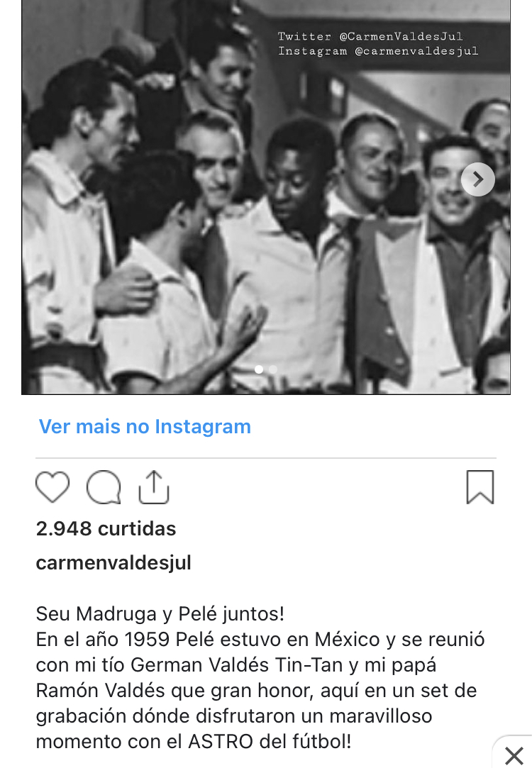Click the Twitter @CarmenValdesJul watermark text
The image size is (532, 768).
(370, 36)
